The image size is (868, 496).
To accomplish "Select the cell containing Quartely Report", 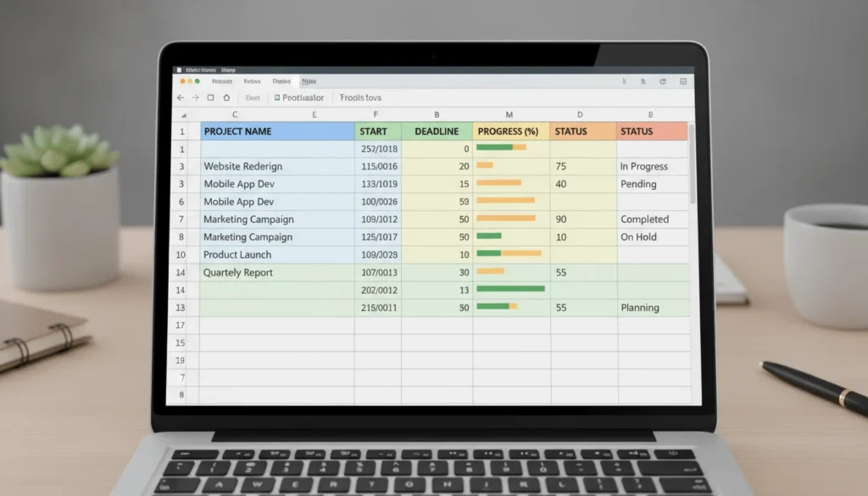I will (x=237, y=272).
